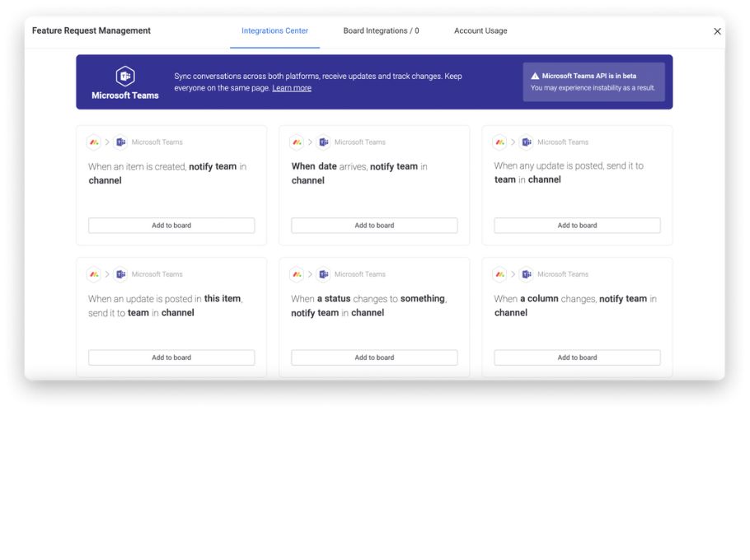Click the Teams icon on the 'item is created' card
Screen dimensions: 750x560
(x=121, y=142)
